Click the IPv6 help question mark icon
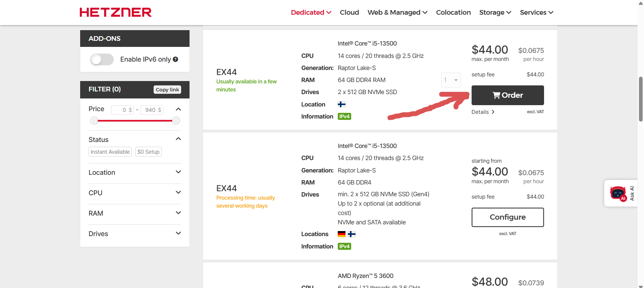 coord(175,59)
